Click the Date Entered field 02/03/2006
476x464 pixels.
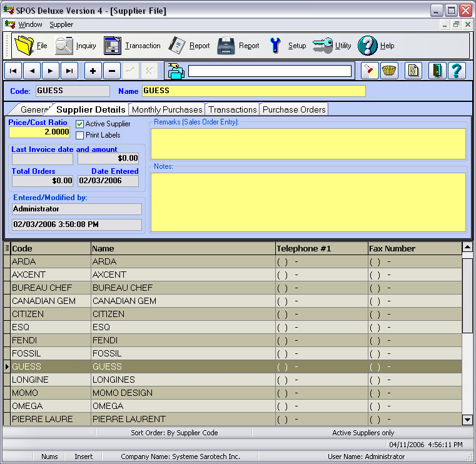108,181
